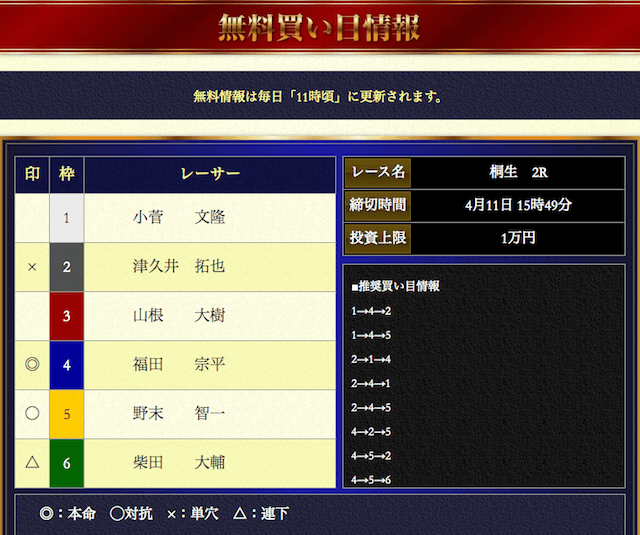Viewport: 640px width, 535px height.
Task: Click the × mark in 津久井 row
Action: click(32, 267)
